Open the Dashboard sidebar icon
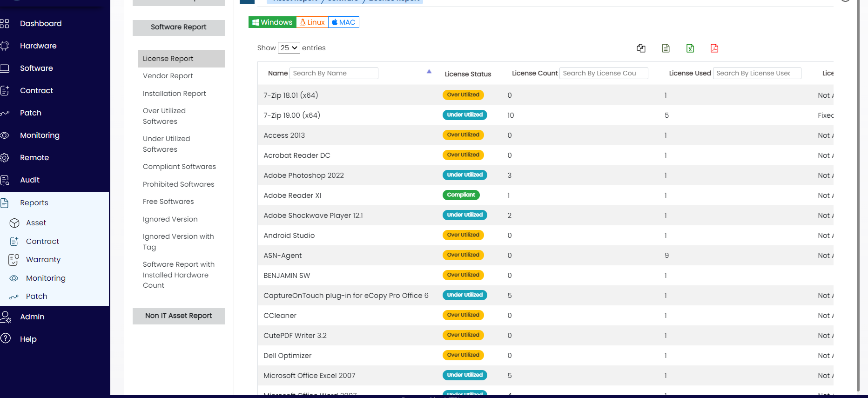The height and width of the screenshot is (398, 868). pyautogui.click(x=5, y=23)
